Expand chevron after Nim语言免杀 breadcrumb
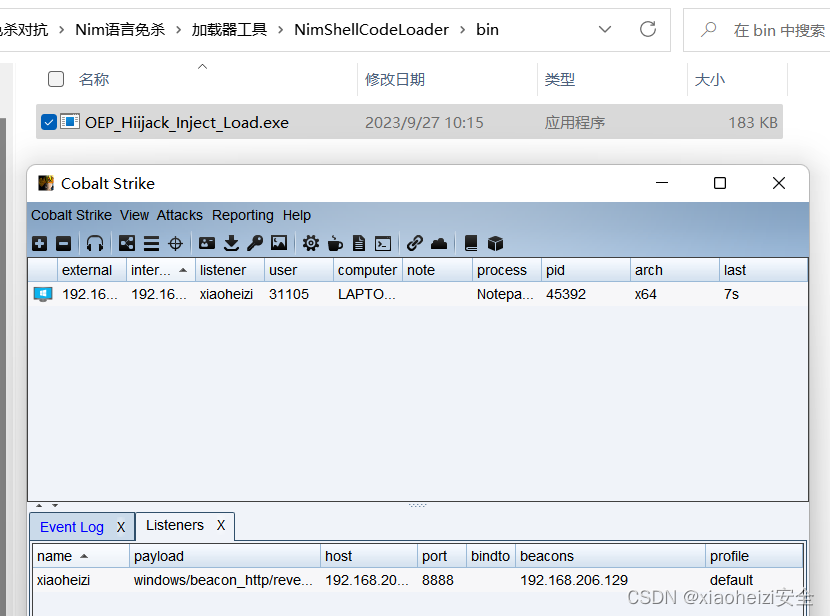This screenshot has width=830, height=616. point(178,30)
